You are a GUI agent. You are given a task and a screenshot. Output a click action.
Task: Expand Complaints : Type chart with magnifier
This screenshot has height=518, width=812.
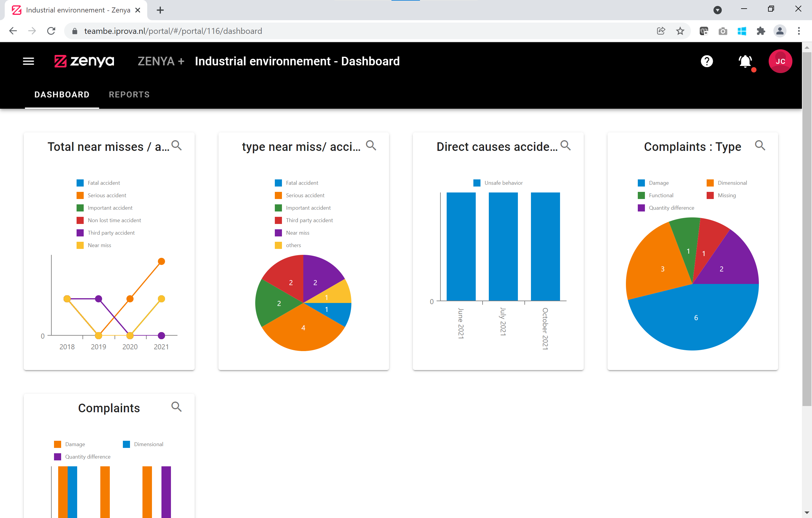pyautogui.click(x=760, y=146)
